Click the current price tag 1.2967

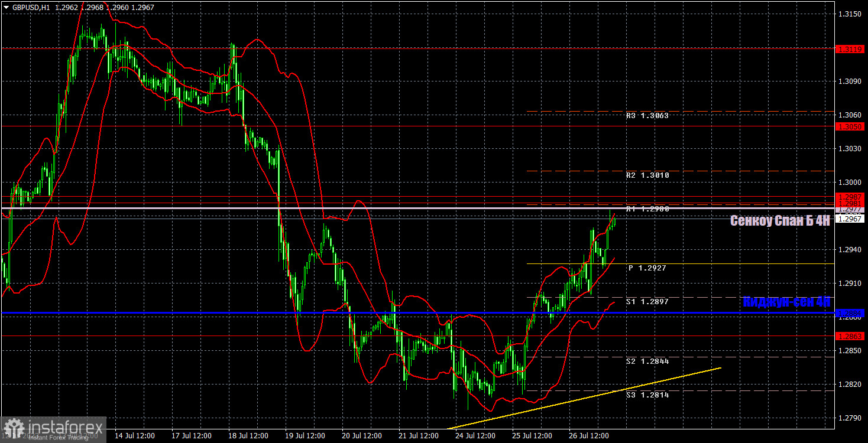[851, 219]
